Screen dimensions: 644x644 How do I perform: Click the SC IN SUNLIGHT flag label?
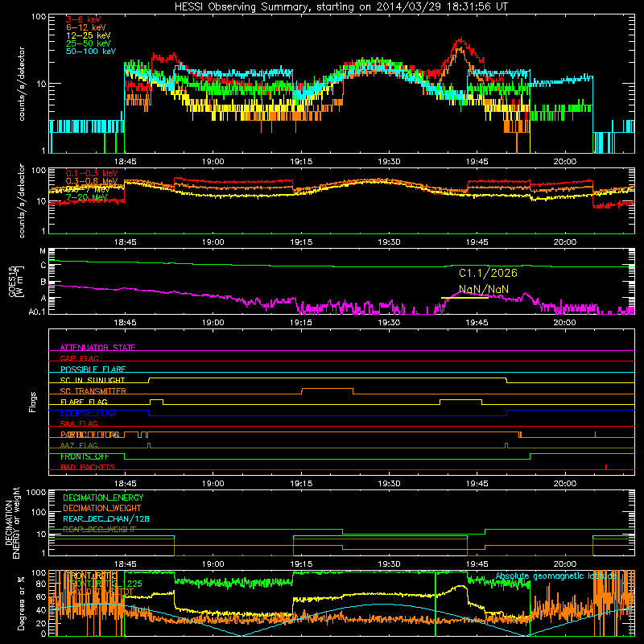pos(93,380)
